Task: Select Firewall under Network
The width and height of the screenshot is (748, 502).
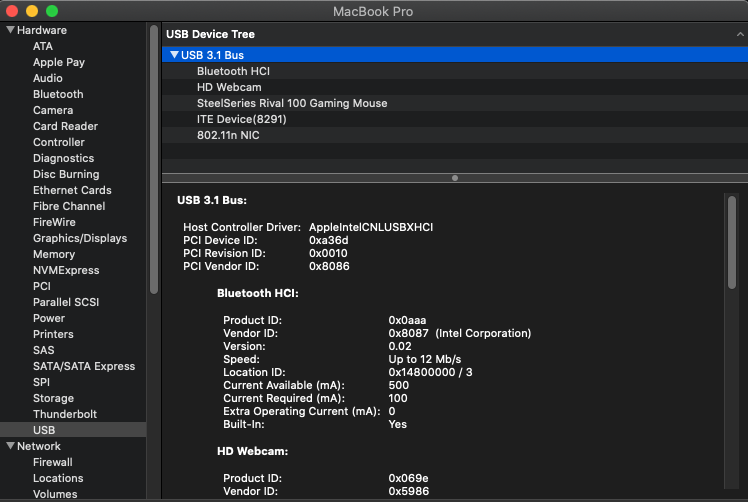Action: 53,462
